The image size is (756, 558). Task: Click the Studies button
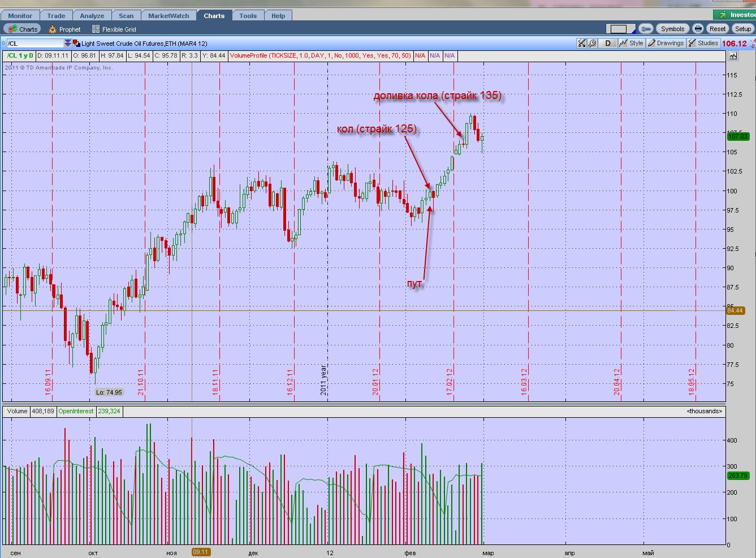point(703,44)
